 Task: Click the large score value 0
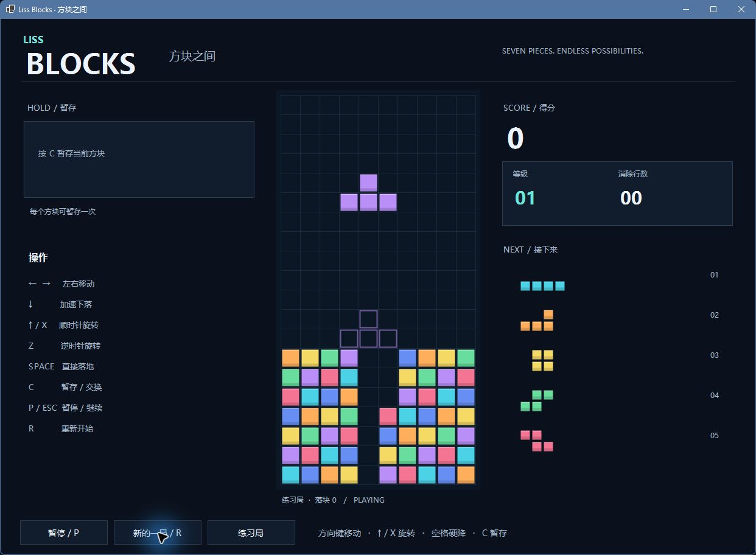[x=515, y=138]
